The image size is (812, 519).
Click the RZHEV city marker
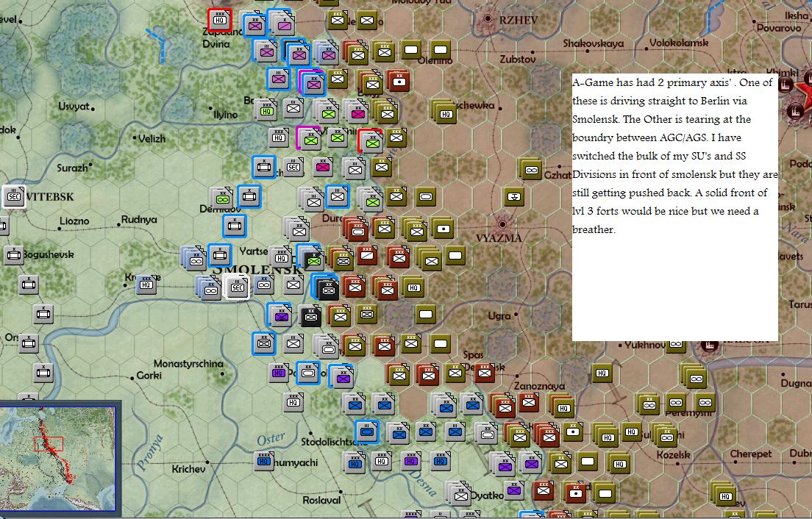point(488,18)
